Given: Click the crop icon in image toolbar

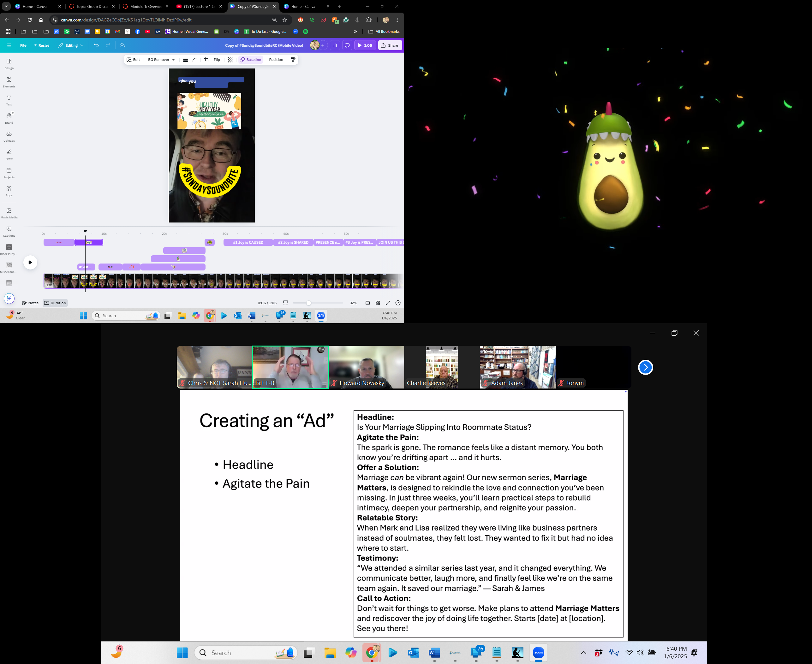Looking at the screenshot, I should pyautogui.click(x=207, y=60).
